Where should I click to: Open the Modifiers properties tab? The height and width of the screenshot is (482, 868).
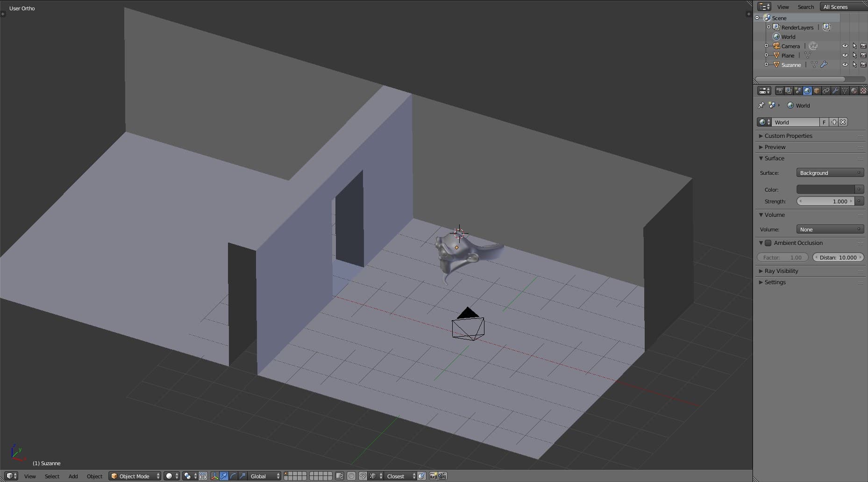[835, 91]
